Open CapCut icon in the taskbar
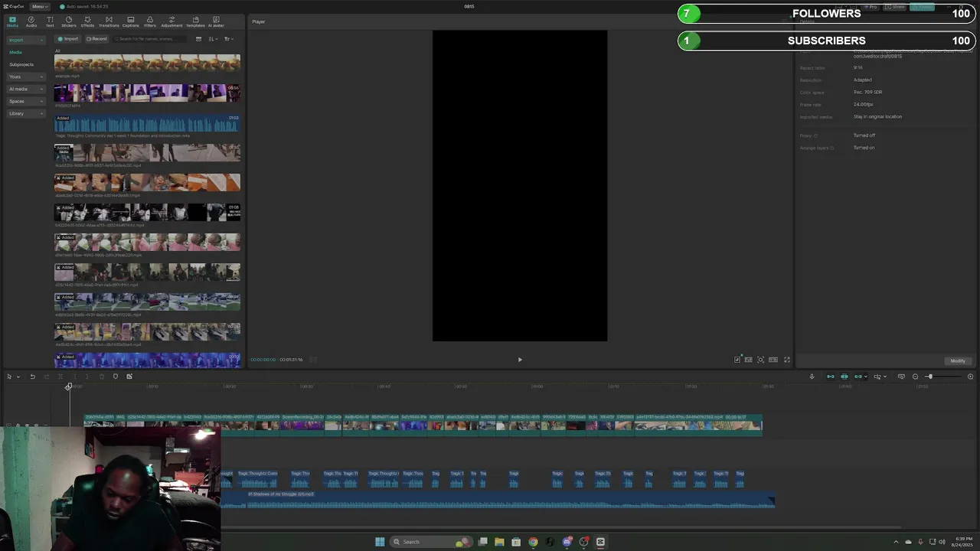The height and width of the screenshot is (551, 980). click(600, 542)
